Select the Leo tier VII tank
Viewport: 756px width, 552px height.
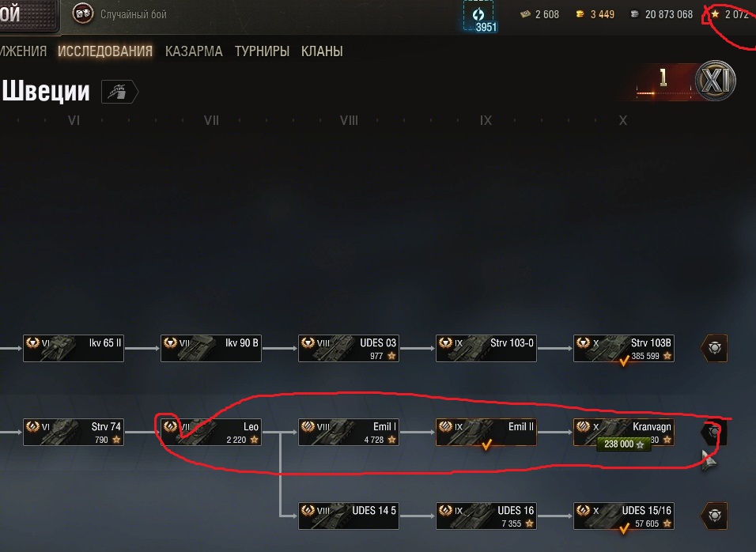(x=210, y=432)
